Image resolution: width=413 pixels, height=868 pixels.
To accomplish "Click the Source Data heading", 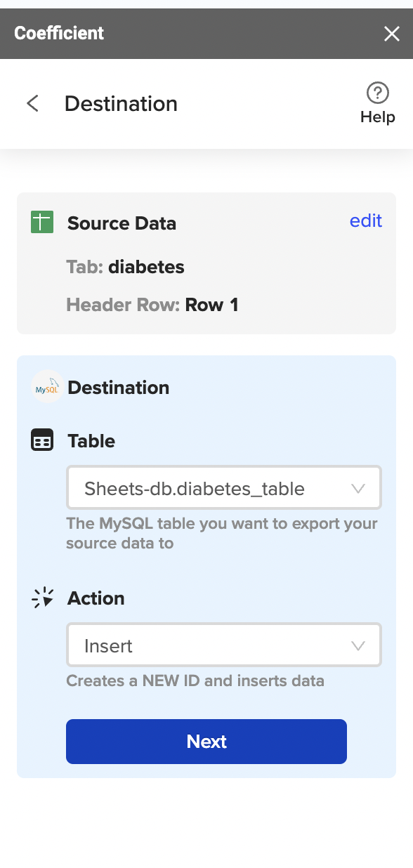I will coord(122,223).
